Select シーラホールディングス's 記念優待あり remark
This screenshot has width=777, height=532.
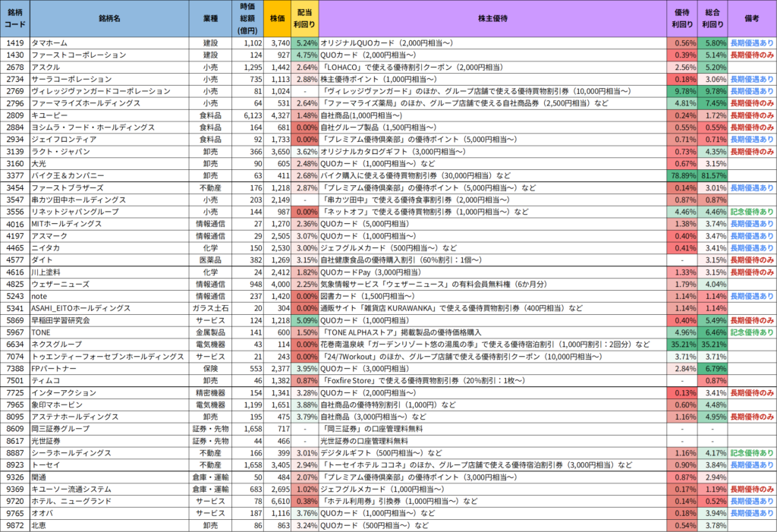(x=752, y=453)
